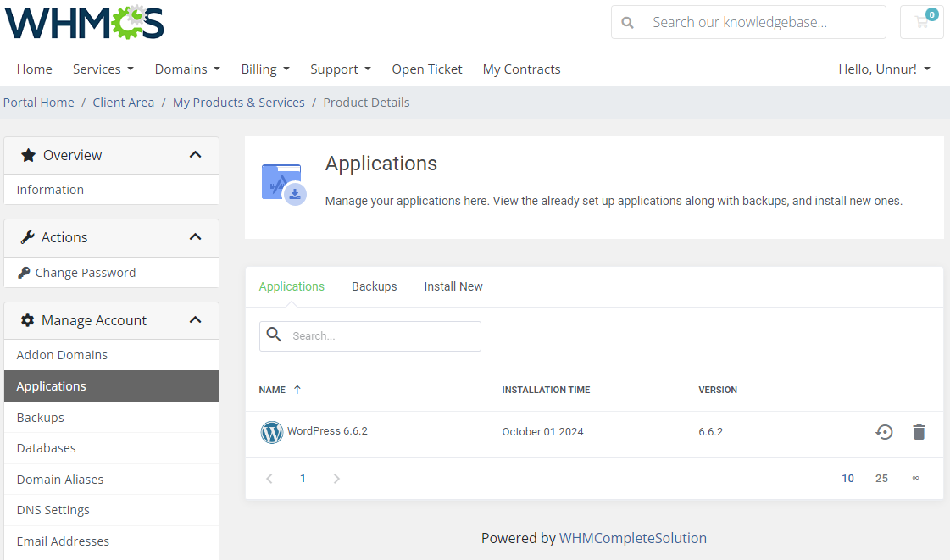Show 25 entries per page
The image size is (950, 560).
(x=881, y=479)
